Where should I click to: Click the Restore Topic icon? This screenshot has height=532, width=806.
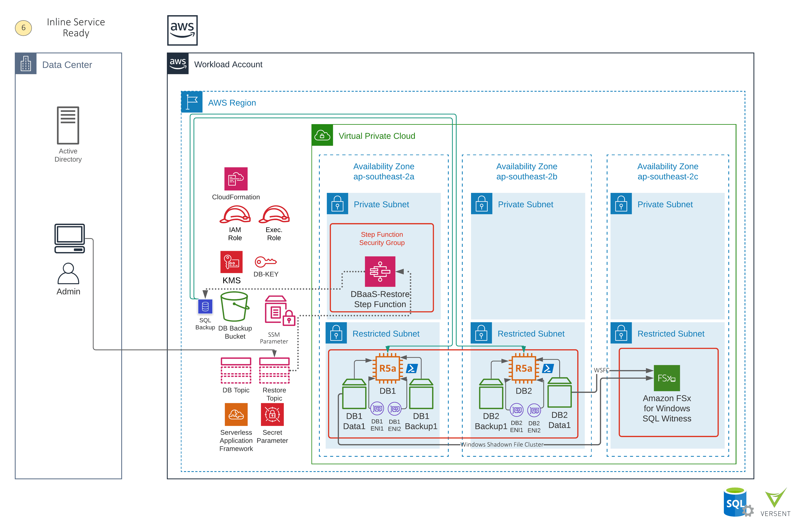[x=274, y=371]
